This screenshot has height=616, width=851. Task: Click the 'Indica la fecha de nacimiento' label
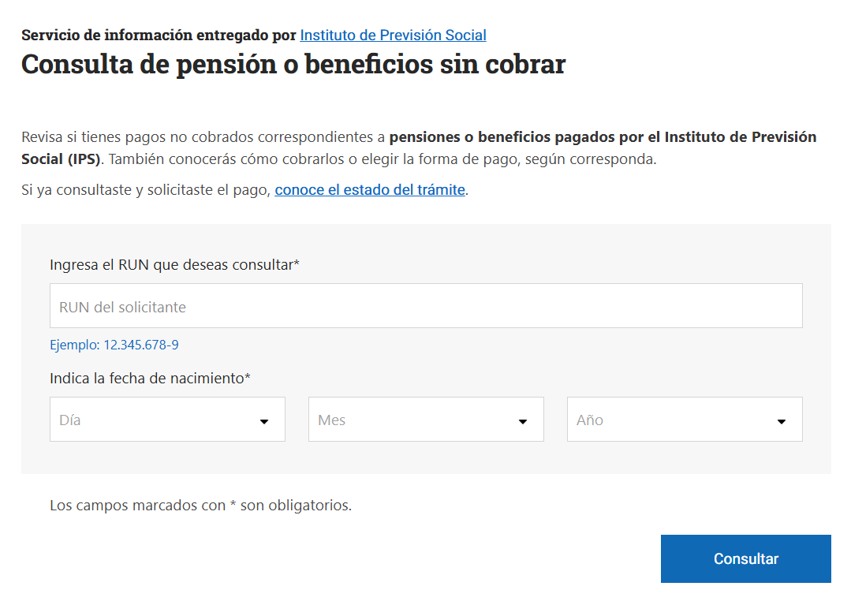(150, 379)
